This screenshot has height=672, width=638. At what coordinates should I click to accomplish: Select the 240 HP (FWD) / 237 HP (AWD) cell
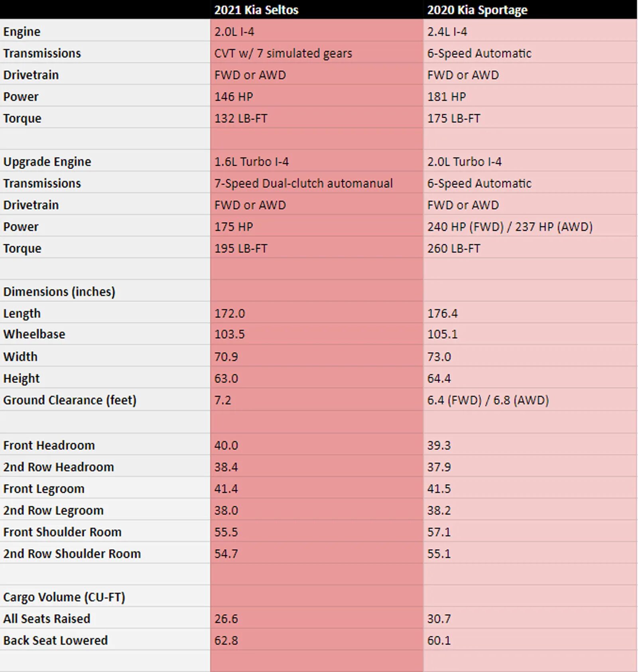point(530,226)
